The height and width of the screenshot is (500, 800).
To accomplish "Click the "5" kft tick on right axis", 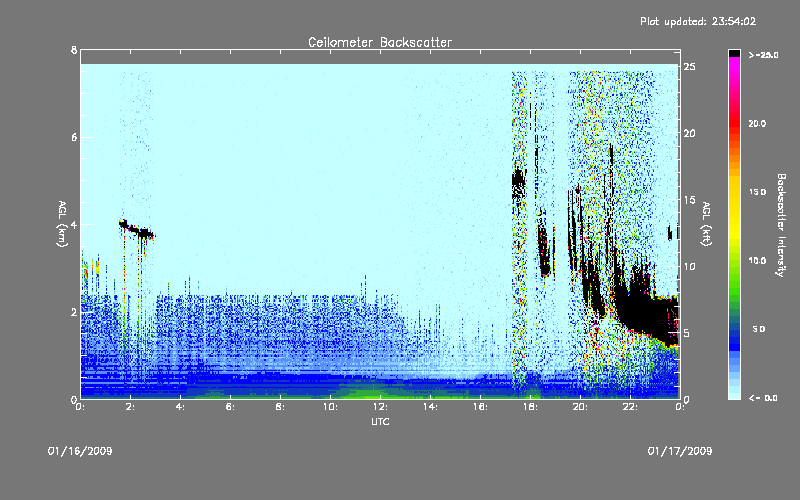I will pyautogui.click(x=687, y=333).
